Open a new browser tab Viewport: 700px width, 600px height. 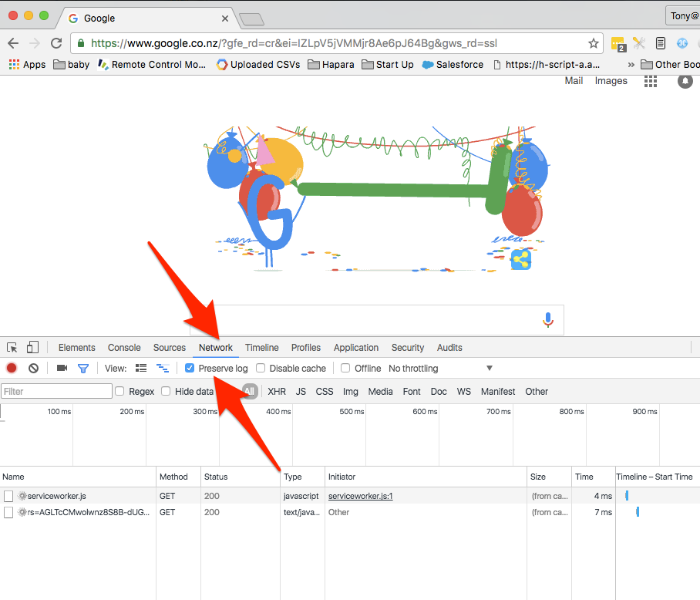251,19
